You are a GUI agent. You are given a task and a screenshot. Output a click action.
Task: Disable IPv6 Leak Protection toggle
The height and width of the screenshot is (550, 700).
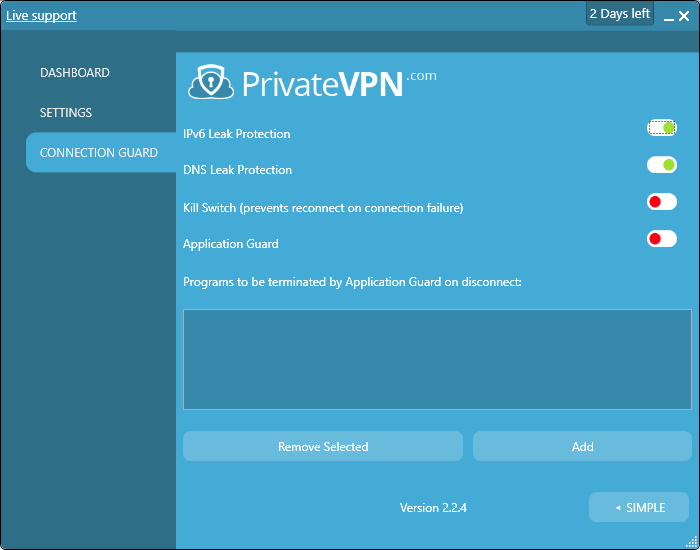pos(662,128)
